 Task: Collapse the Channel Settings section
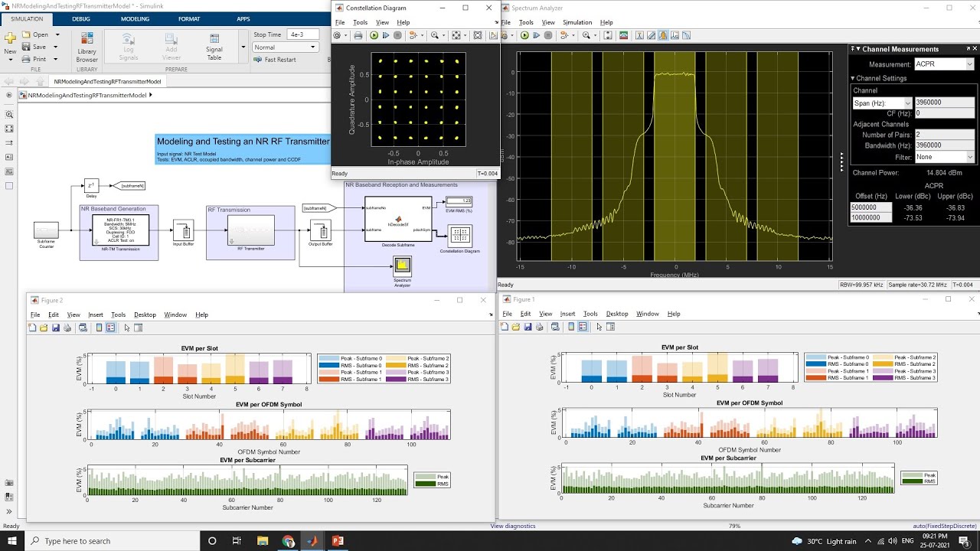coord(853,78)
